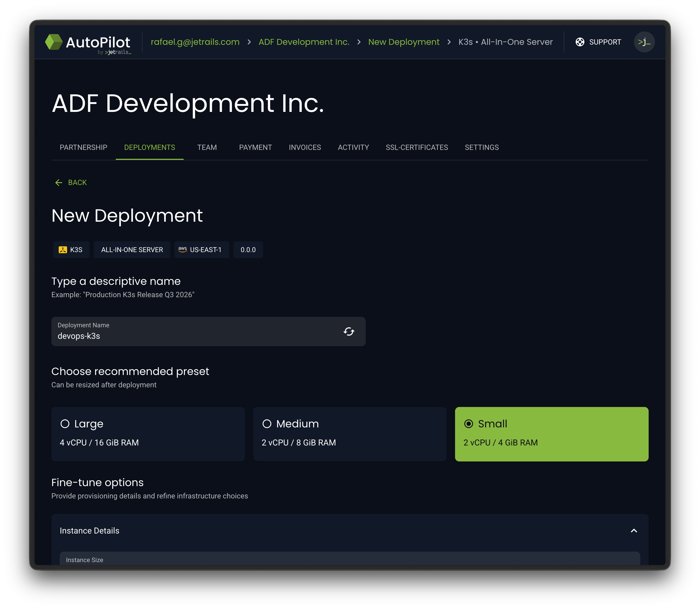Click the 'Fine-tune options' heading
Screen dimensions: 700x609
pos(97,482)
